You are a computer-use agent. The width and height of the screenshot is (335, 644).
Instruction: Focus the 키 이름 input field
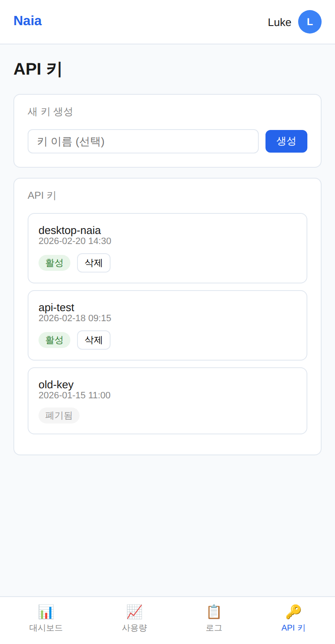(x=143, y=141)
